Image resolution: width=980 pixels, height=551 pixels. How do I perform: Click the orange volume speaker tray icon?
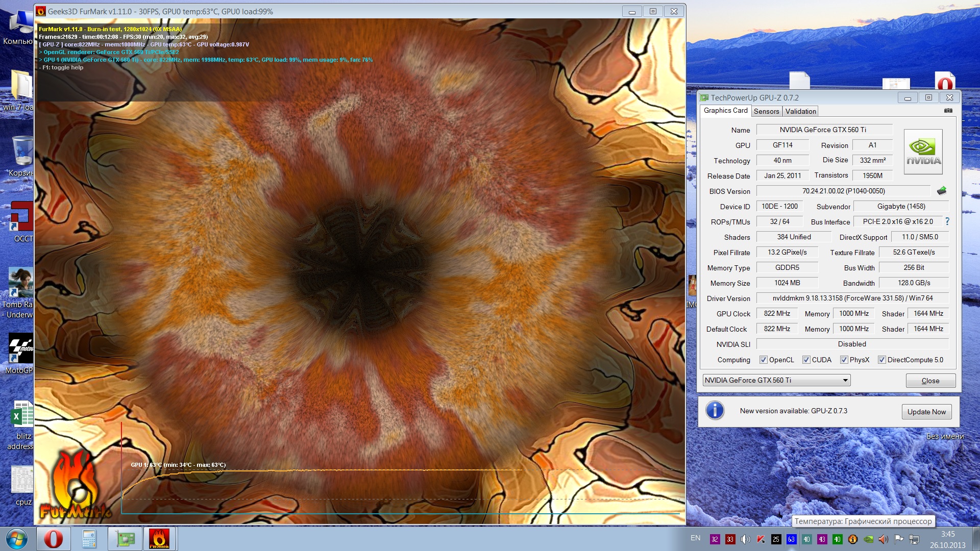click(x=883, y=539)
